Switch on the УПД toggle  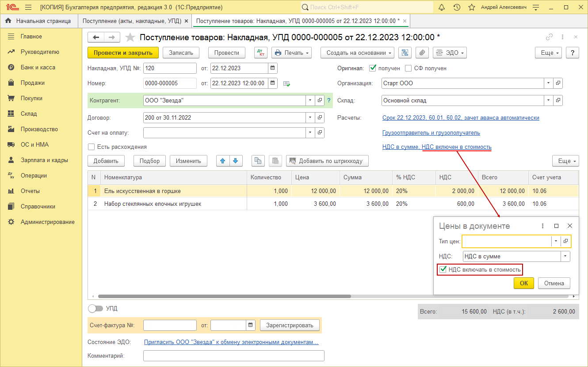[95, 309]
